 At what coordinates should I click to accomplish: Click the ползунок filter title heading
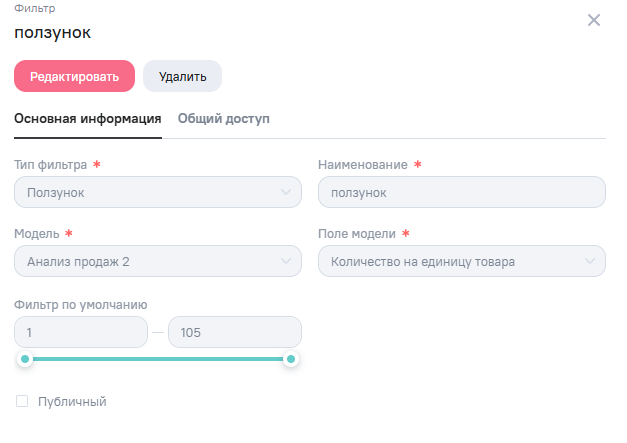pos(52,32)
